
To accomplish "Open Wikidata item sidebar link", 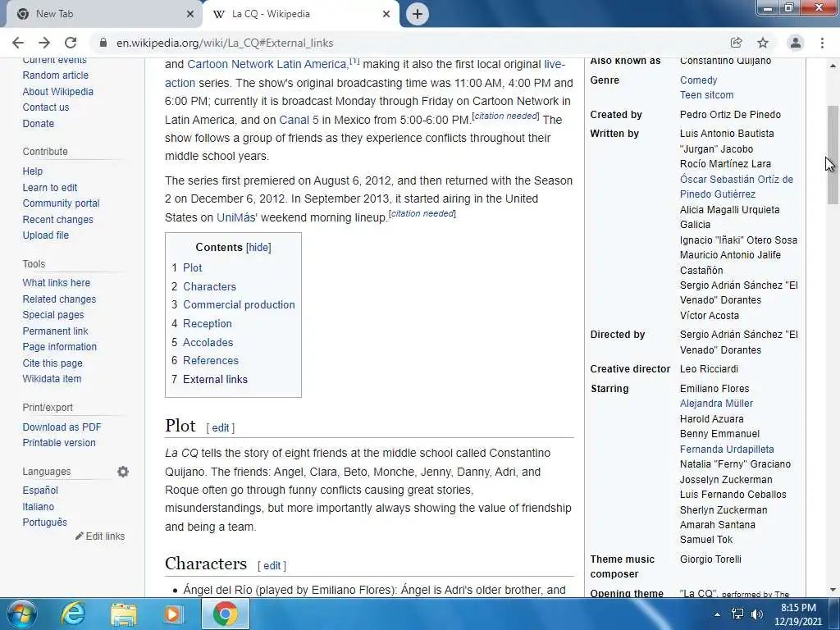I will click(52, 379).
